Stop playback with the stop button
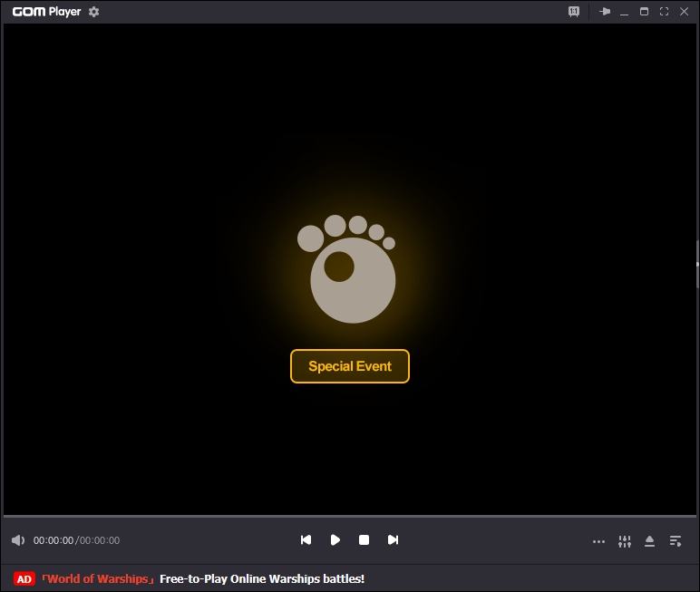 364,540
